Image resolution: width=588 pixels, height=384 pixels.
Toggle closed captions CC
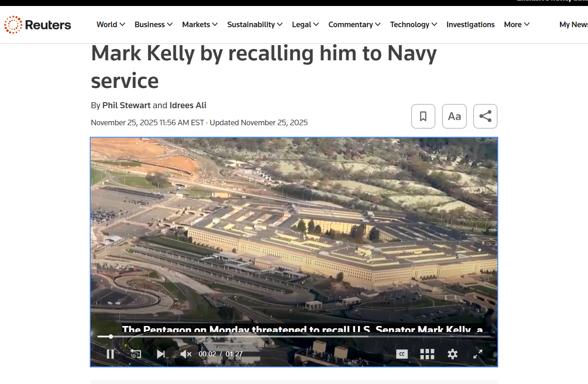[402, 354]
